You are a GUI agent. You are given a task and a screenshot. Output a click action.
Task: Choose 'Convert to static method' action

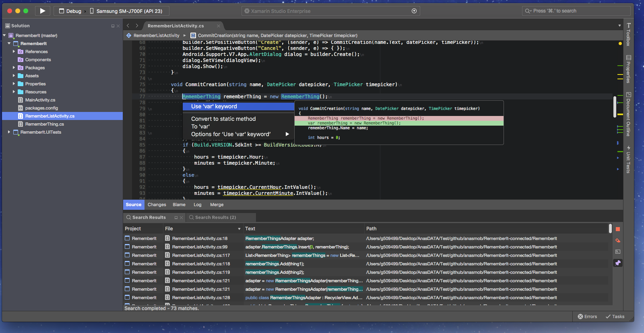coord(238,119)
